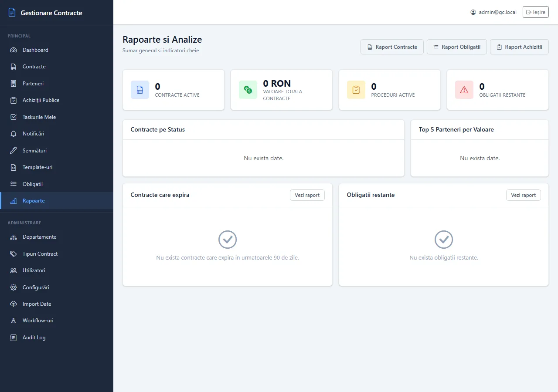Click Vezi raport for Contracte care expira
558x392 pixels.
[307, 195]
